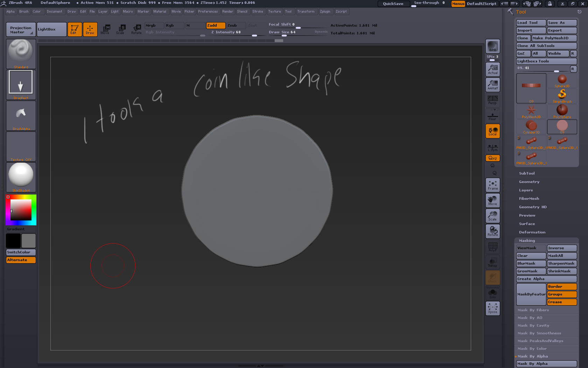588x368 pixels.
Task: Open the Preferences menu
Action: (x=208, y=12)
